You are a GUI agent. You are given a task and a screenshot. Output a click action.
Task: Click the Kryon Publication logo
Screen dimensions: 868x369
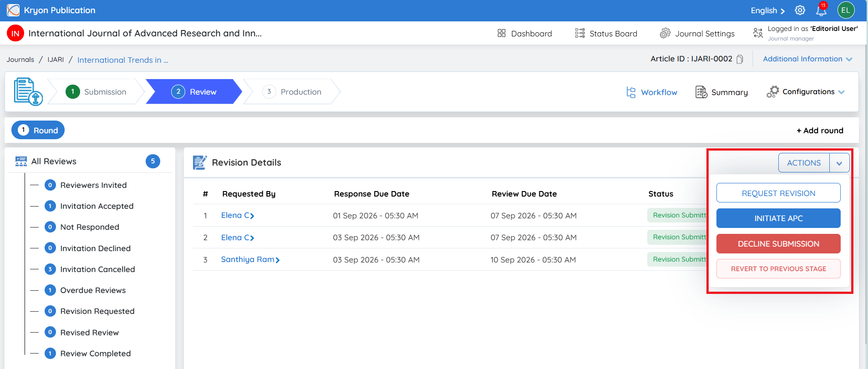[x=13, y=10]
